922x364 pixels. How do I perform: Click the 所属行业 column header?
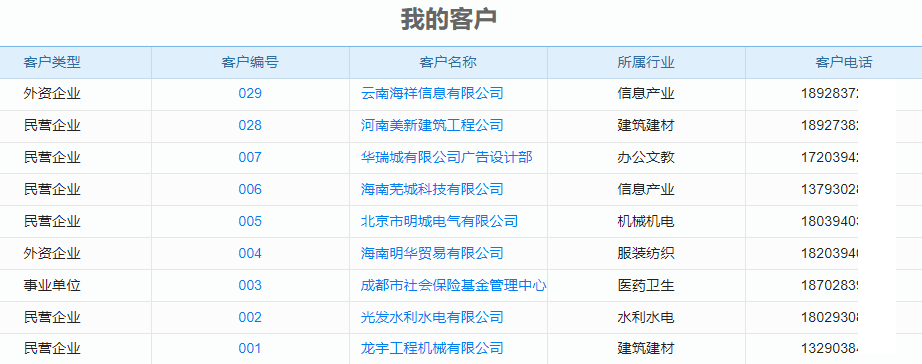[x=646, y=62]
